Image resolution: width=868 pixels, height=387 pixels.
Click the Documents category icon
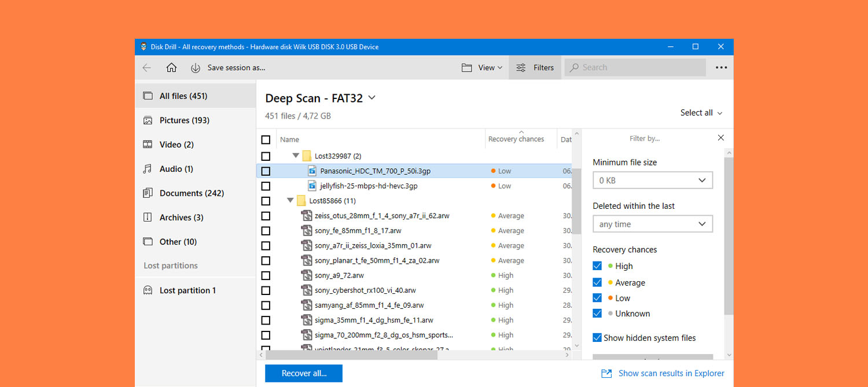click(x=148, y=193)
